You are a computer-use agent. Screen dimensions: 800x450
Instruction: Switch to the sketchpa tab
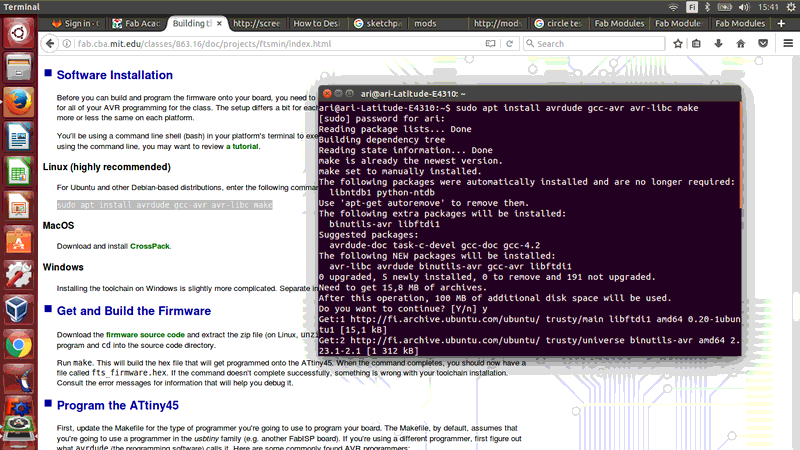(x=378, y=23)
